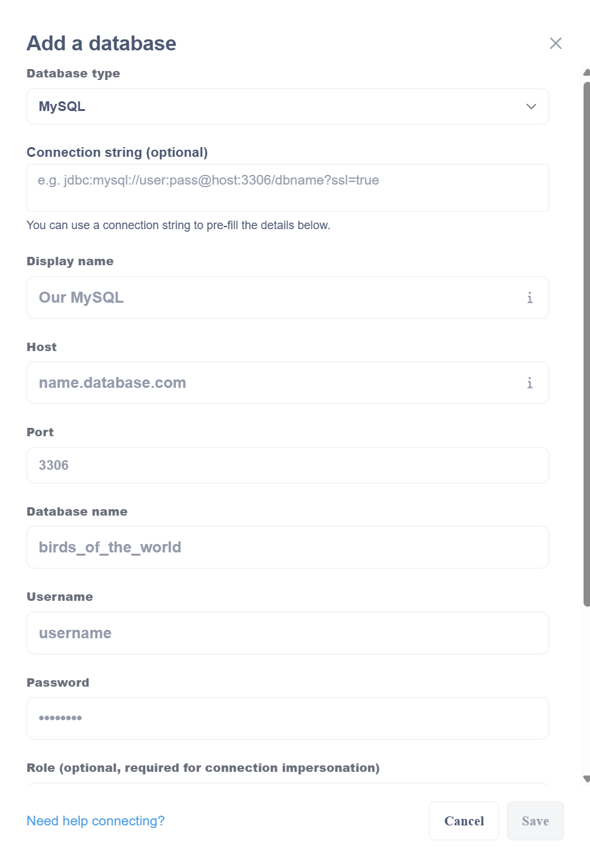The height and width of the screenshot is (868, 590).
Task: Close the Add a database dialog
Action: point(555,43)
